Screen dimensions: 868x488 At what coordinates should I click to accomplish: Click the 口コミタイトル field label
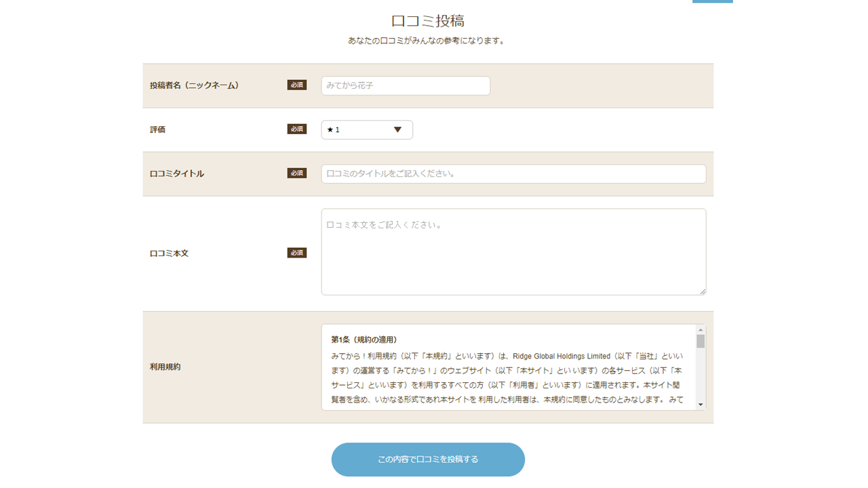[x=176, y=174]
